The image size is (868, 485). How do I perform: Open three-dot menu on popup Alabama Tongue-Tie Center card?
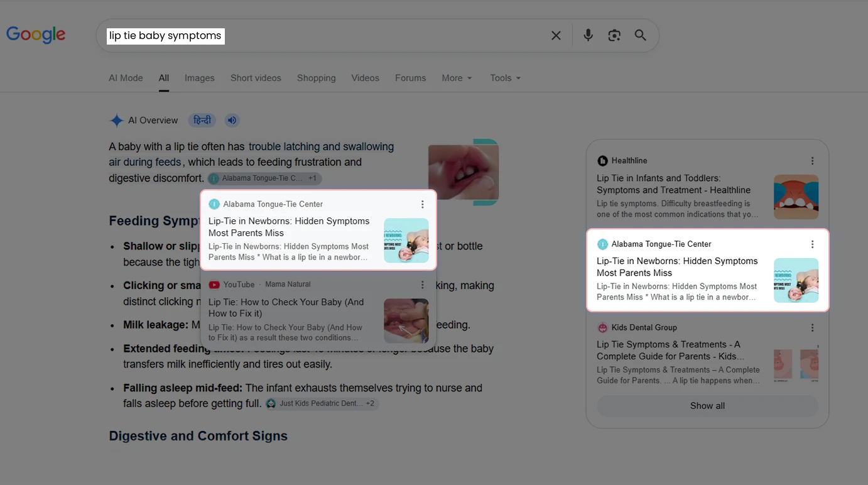point(423,204)
